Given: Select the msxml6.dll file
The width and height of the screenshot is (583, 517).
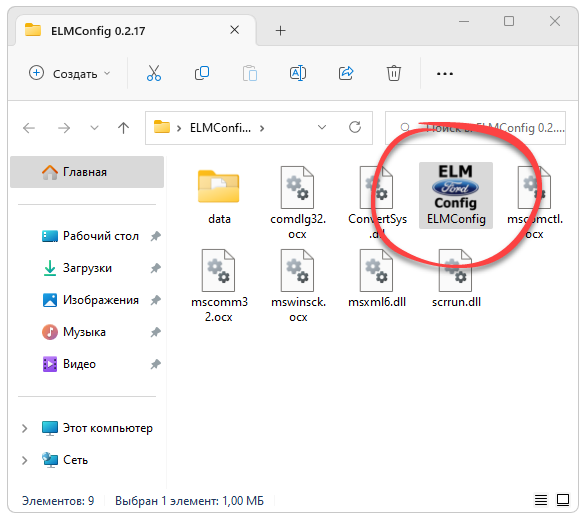Looking at the screenshot, I should pyautogui.click(x=377, y=279).
